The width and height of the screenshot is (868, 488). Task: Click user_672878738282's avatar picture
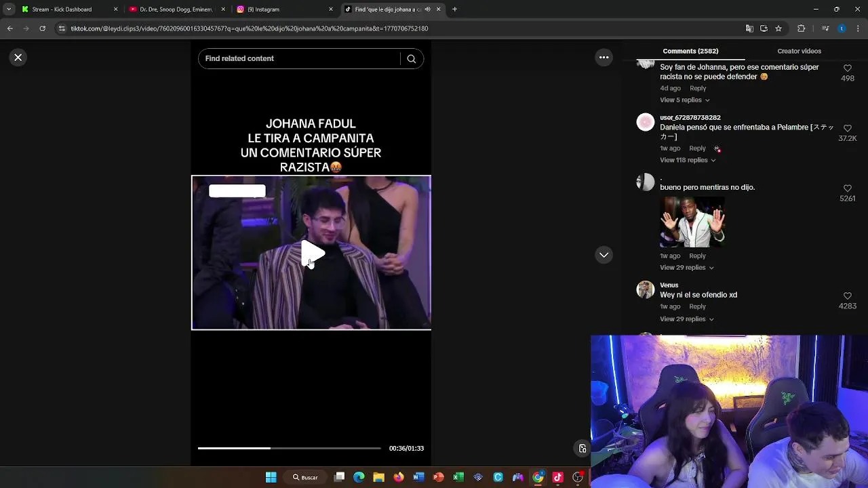point(646,123)
